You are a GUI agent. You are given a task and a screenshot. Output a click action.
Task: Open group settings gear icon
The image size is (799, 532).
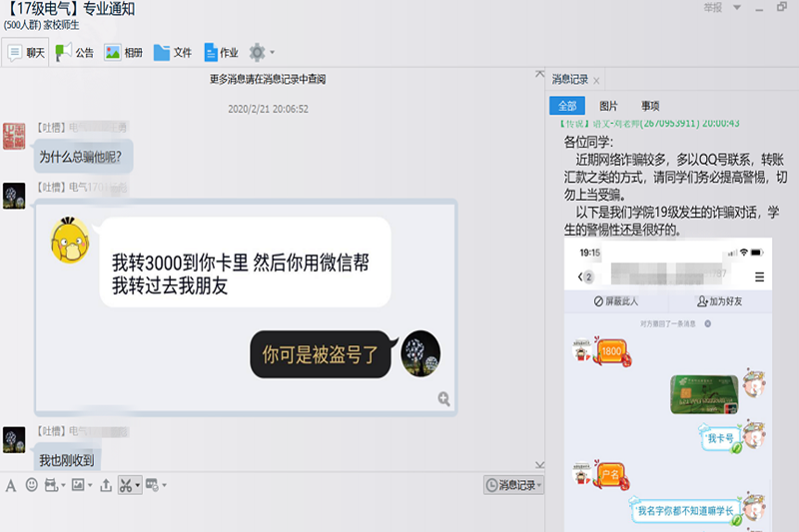257,52
